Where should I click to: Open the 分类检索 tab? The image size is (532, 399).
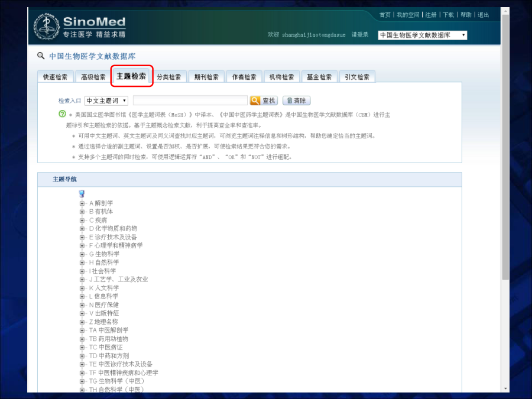[x=169, y=77]
